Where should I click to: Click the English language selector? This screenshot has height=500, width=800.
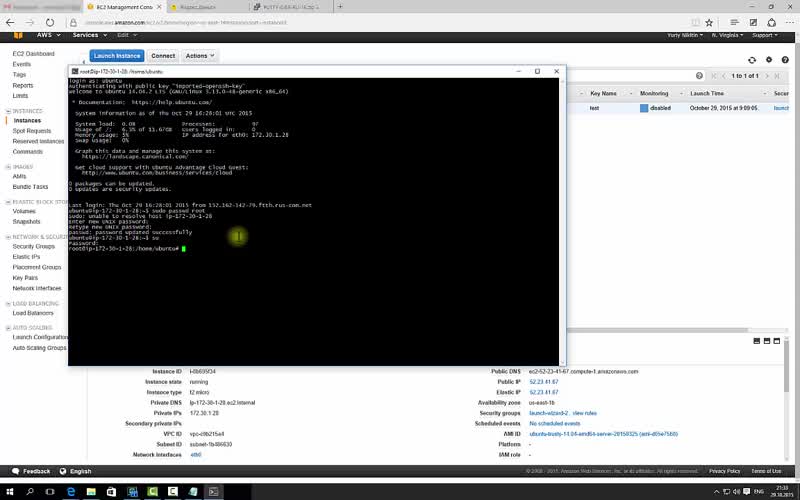tap(76, 471)
